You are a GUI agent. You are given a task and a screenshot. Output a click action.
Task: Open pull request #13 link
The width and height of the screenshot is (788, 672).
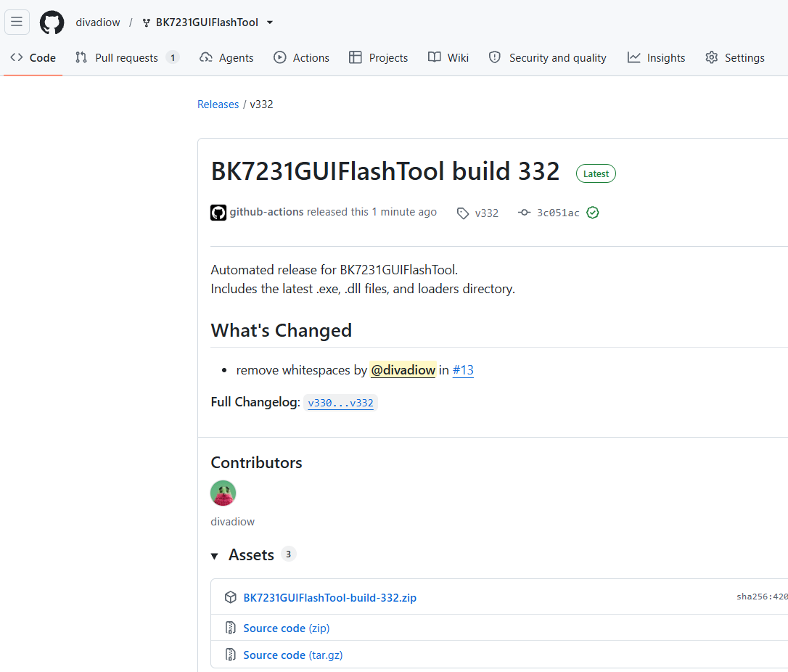[463, 370]
